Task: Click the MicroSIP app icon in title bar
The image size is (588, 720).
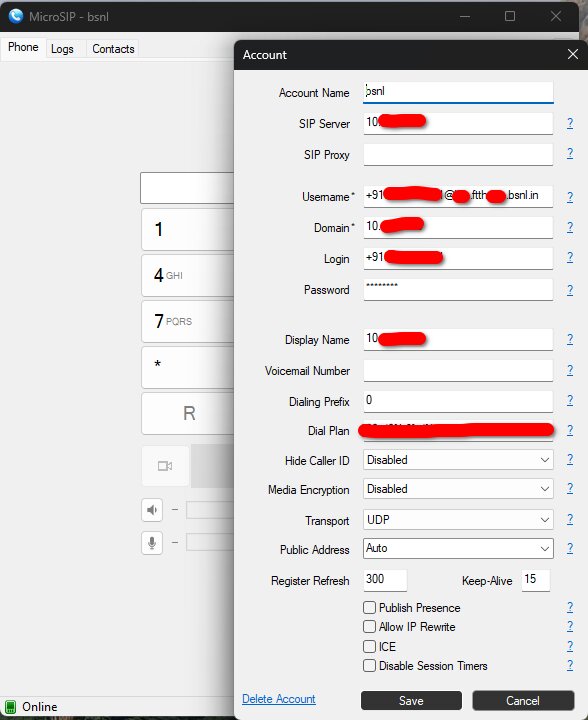Action: pos(16,16)
